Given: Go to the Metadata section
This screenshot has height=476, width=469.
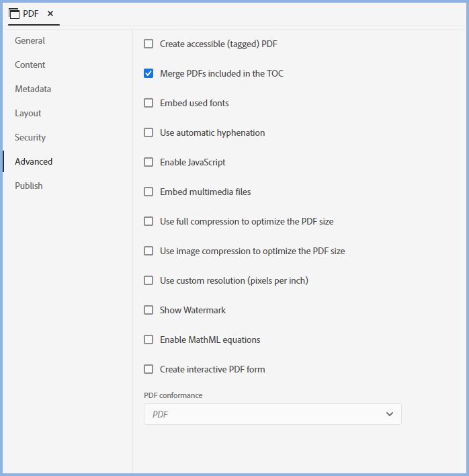Looking at the screenshot, I should pyautogui.click(x=33, y=89).
